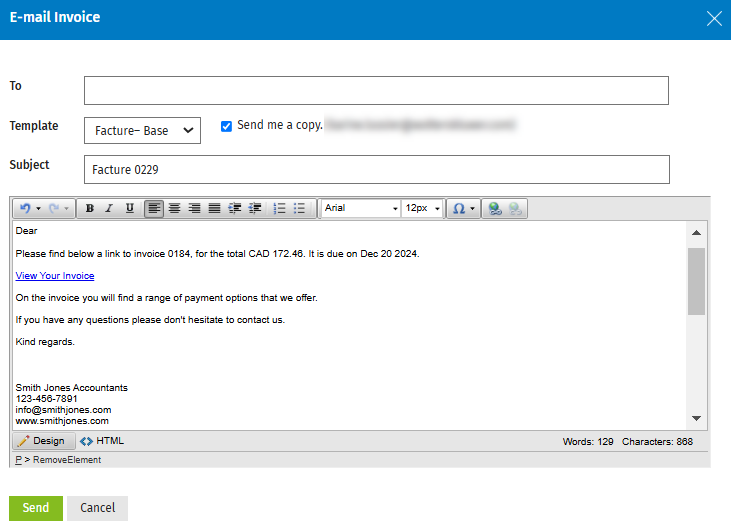
Task: Toggle Underline formatting
Action: click(x=130, y=208)
